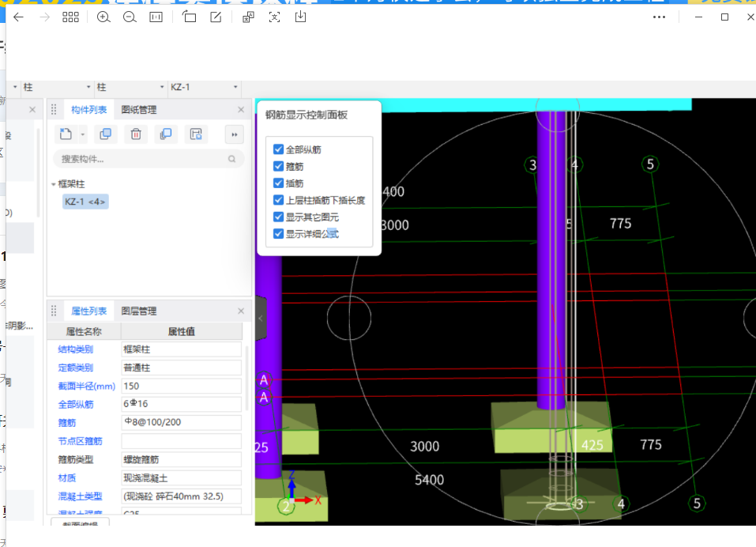Rotate the image icon

(x=189, y=17)
